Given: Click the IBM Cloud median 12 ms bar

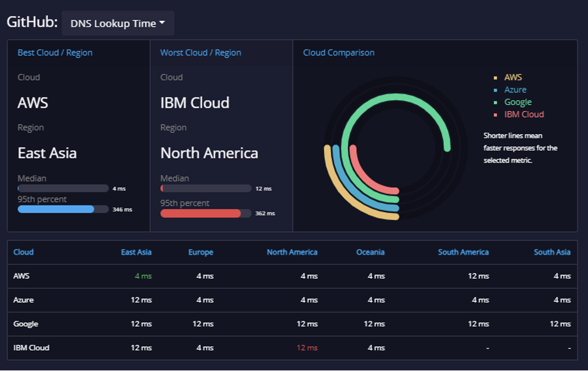Looking at the screenshot, I should click(x=206, y=188).
